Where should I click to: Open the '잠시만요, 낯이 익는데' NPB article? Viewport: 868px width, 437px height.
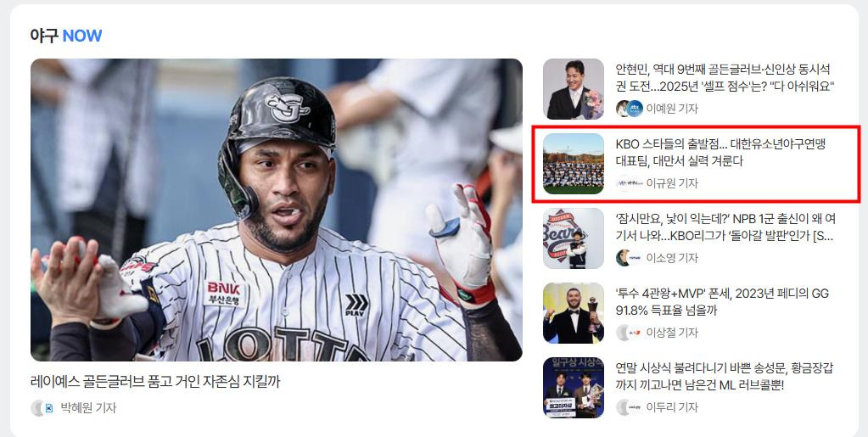[725, 227]
